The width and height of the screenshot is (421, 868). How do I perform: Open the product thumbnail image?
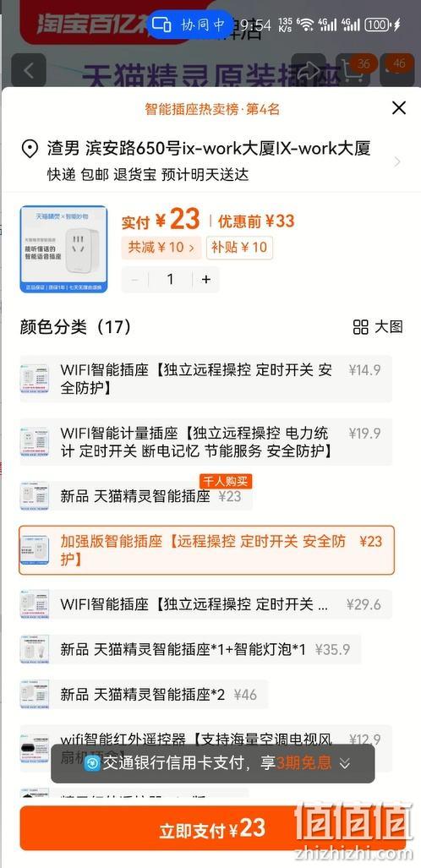pyautogui.click(x=63, y=249)
